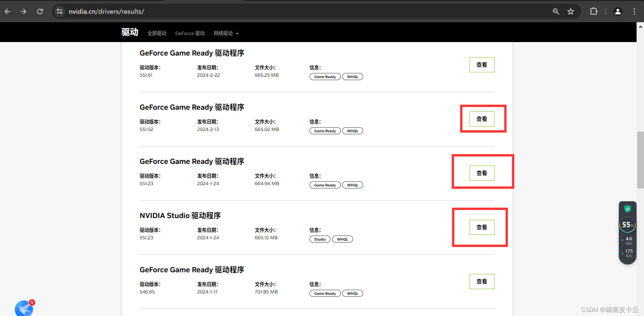Click the 701.85 MB file size value
The height and width of the screenshot is (316, 644).
tap(266, 292)
